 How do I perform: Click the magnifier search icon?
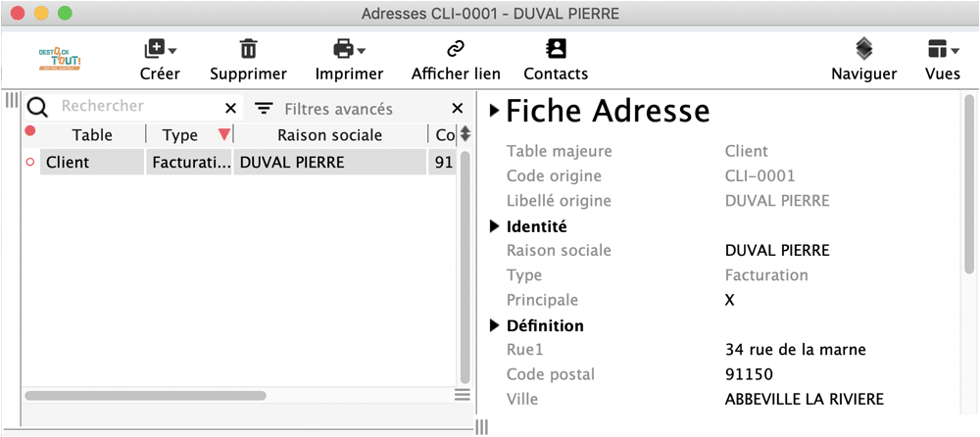37,108
